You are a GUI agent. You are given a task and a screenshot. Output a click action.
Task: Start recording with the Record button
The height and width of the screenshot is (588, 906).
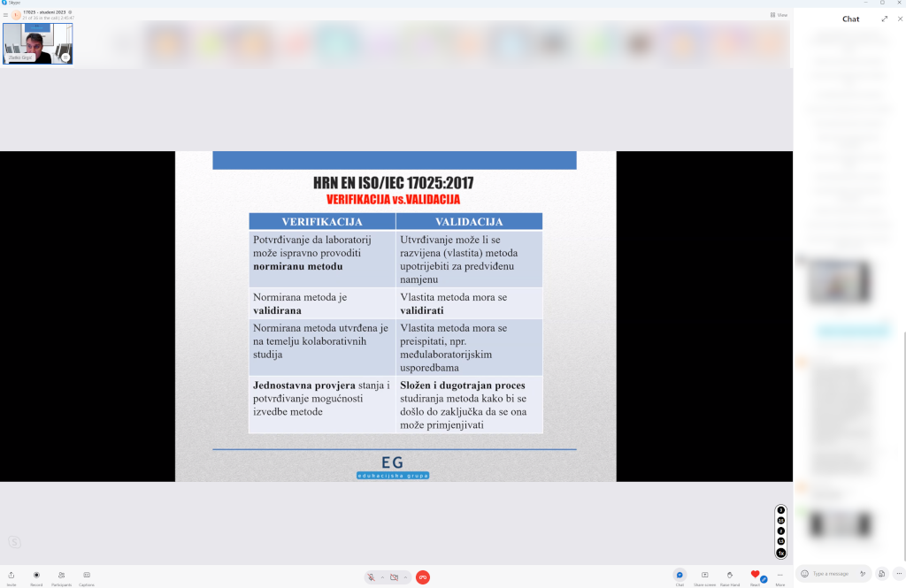(x=36, y=576)
